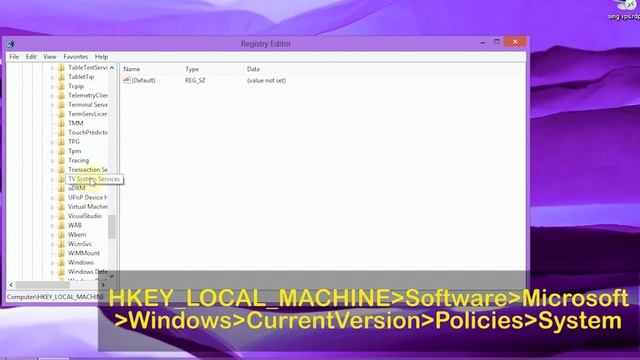
Task: Select the Transaction Server key label
Action: (x=87, y=169)
